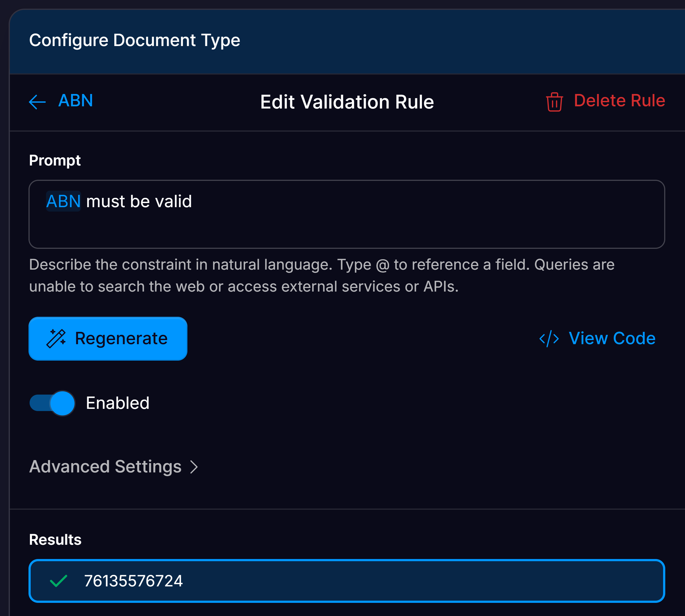Turn off the validation rule switch
Image resolution: width=685 pixels, height=616 pixels.
pyautogui.click(x=52, y=403)
